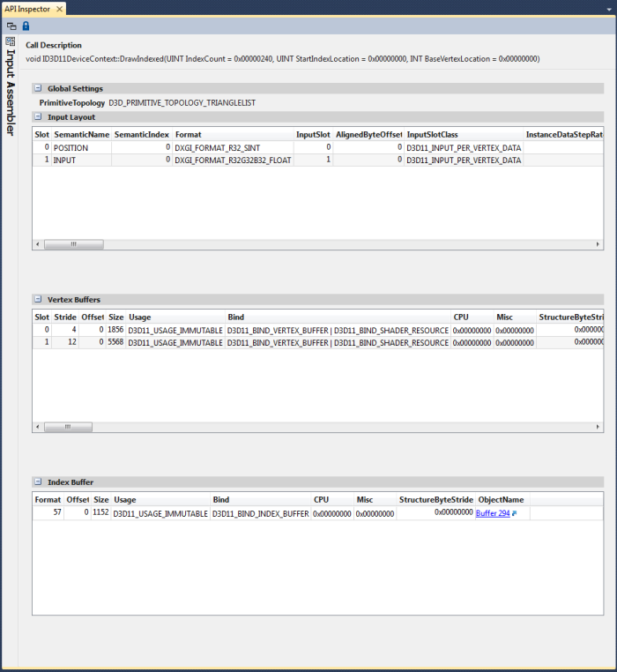Screen dimensions: 617x672
Task: Close the API Inspector tab
Action: [59, 8]
